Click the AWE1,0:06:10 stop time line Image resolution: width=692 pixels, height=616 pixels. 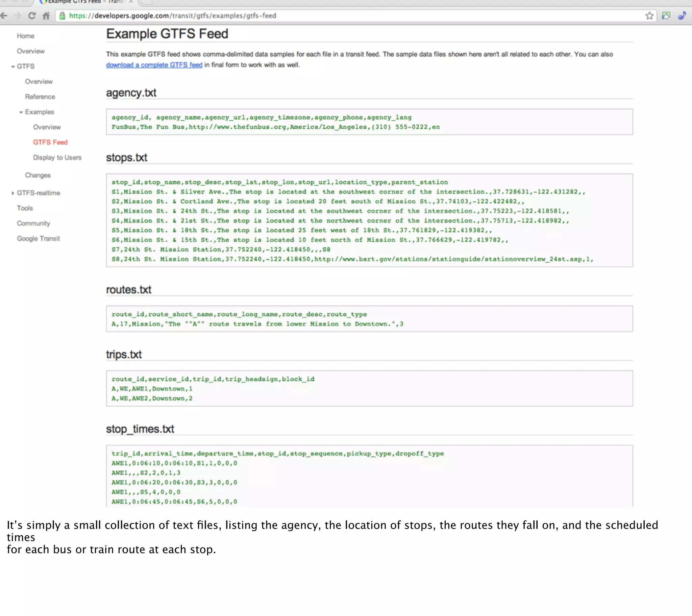[x=174, y=463]
